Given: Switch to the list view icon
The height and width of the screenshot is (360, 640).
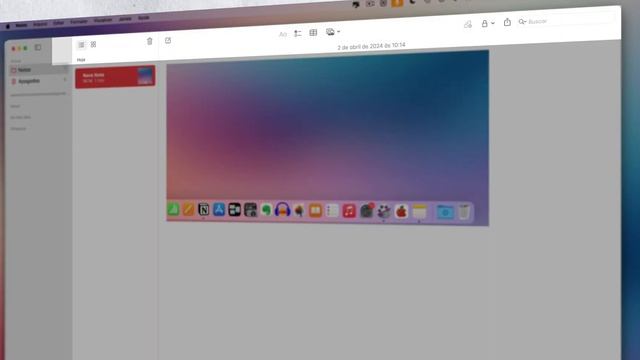Looking at the screenshot, I should point(81,44).
